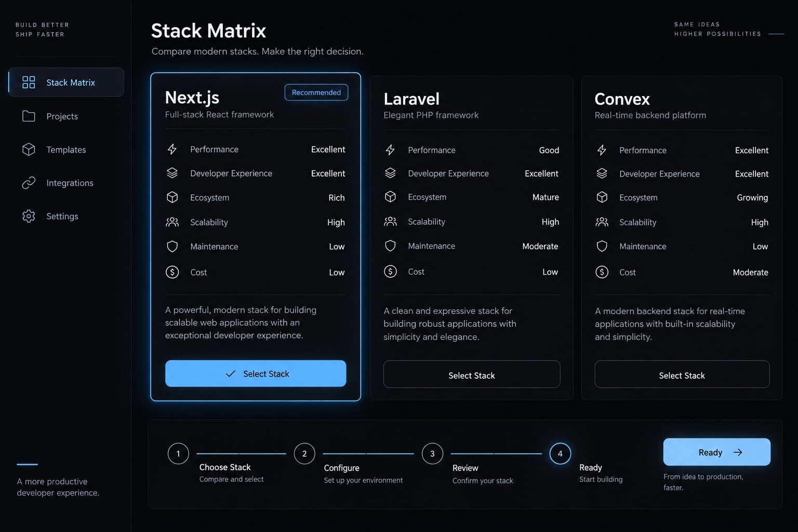Click the Stack Matrix grid icon in sidebar
The height and width of the screenshot is (532, 798).
tap(29, 82)
